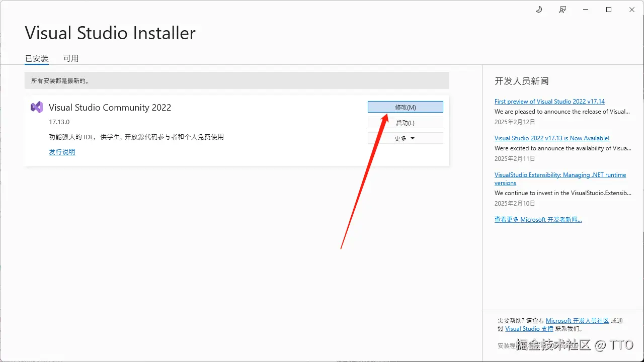Open the Visual Studio 支持 link
The height and width of the screenshot is (362, 644).
tap(529, 328)
